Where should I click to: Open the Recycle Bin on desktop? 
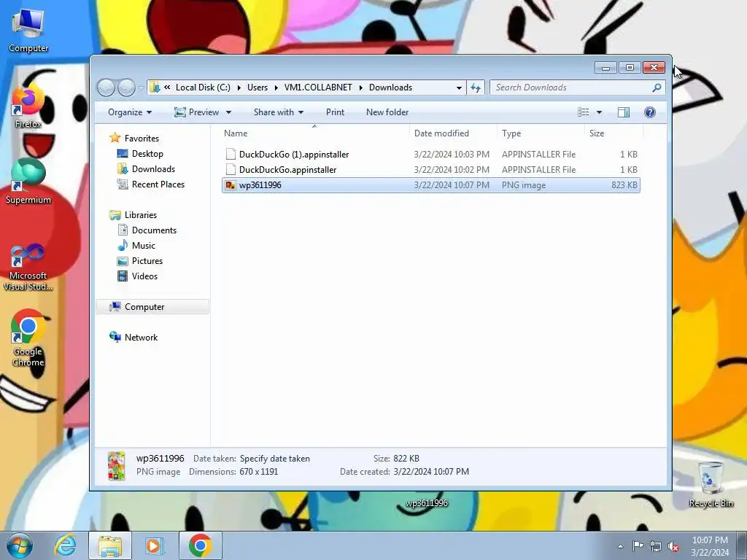pyautogui.click(x=711, y=484)
